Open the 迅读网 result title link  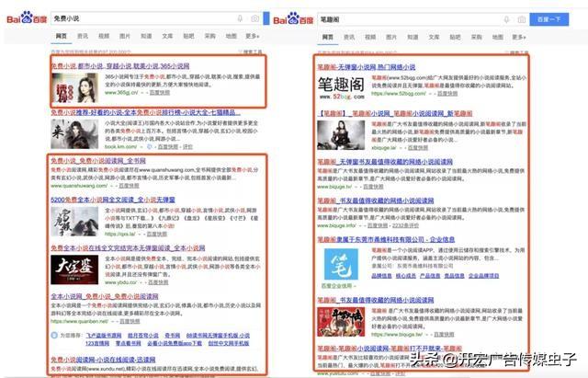pos(103,360)
